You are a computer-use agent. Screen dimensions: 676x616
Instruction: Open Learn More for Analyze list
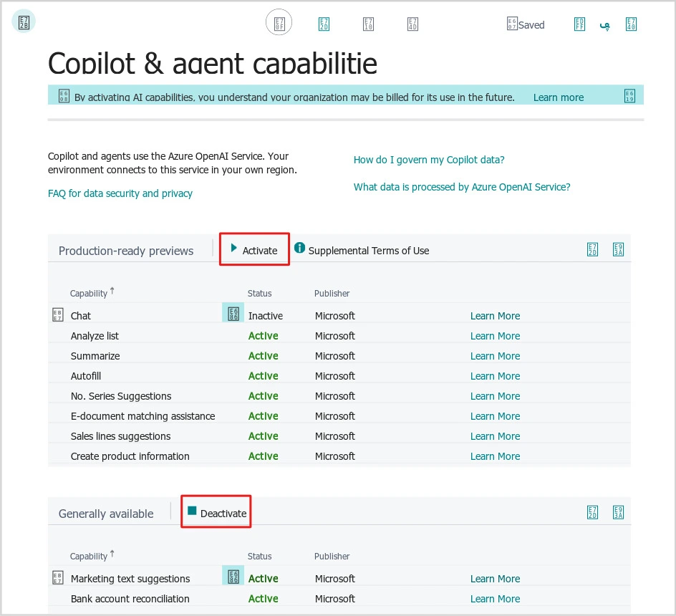[x=495, y=336]
